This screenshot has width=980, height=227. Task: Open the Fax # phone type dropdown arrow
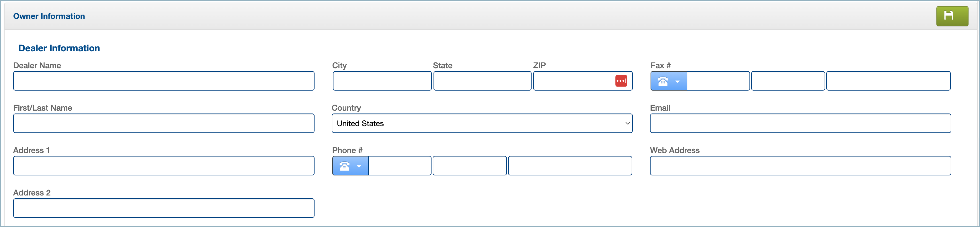678,81
